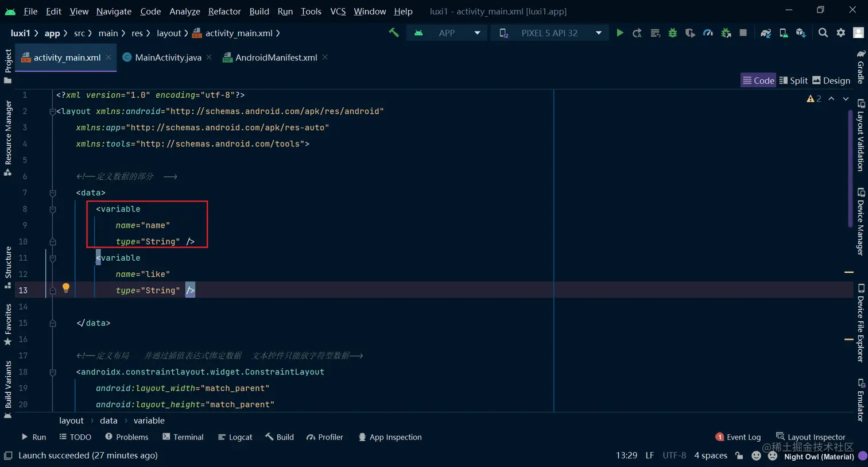The width and height of the screenshot is (868, 467).
Task: Open the App Inspection tool window
Action: click(390, 437)
